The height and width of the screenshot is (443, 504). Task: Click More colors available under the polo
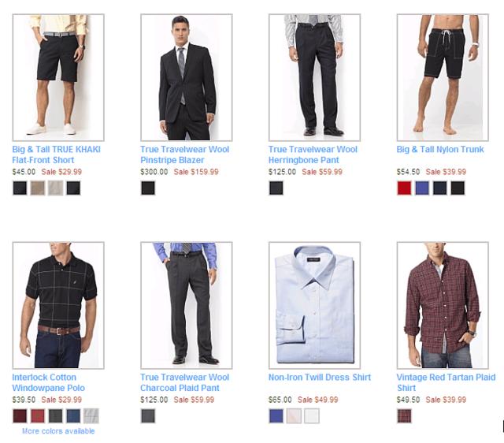coord(58,431)
